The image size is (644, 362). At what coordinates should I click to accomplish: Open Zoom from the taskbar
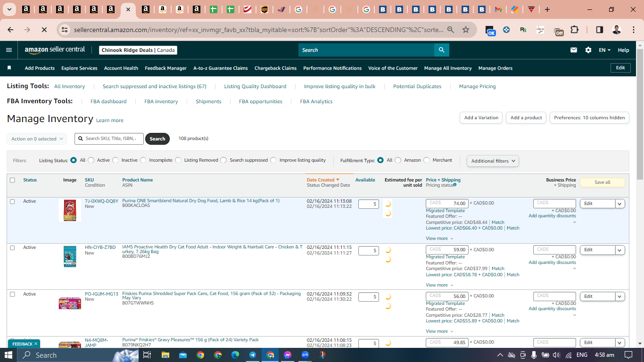coord(305,355)
